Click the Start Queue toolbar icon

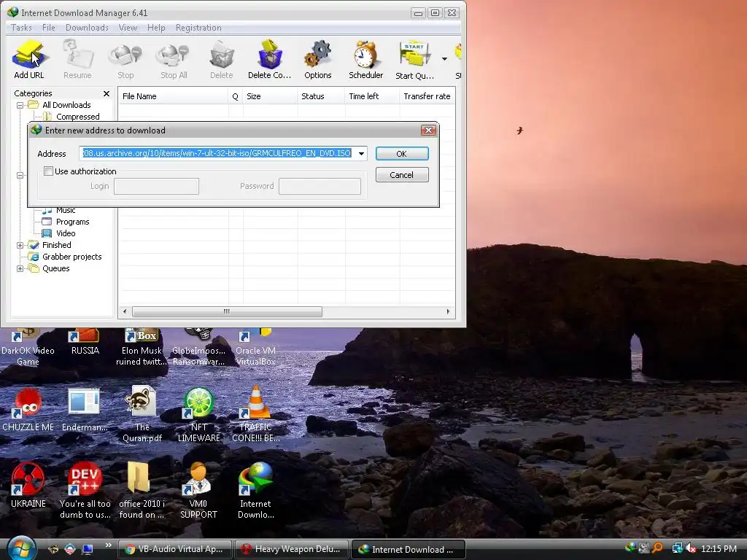tap(414, 60)
